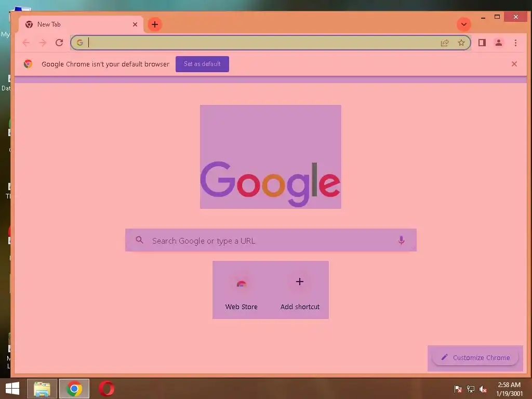This screenshot has width=532, height=399.
Task: Go forward with the forward arrow
Action: pyautogui.click(x=43, y=43)
